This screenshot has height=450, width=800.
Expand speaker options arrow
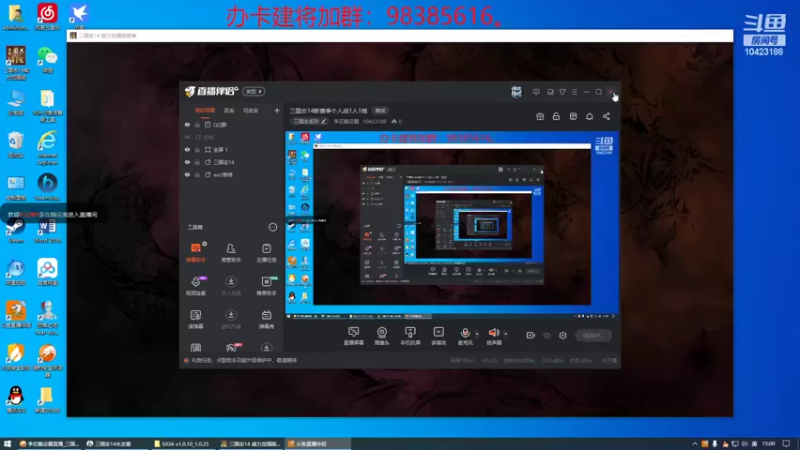[x=506, y=334]
